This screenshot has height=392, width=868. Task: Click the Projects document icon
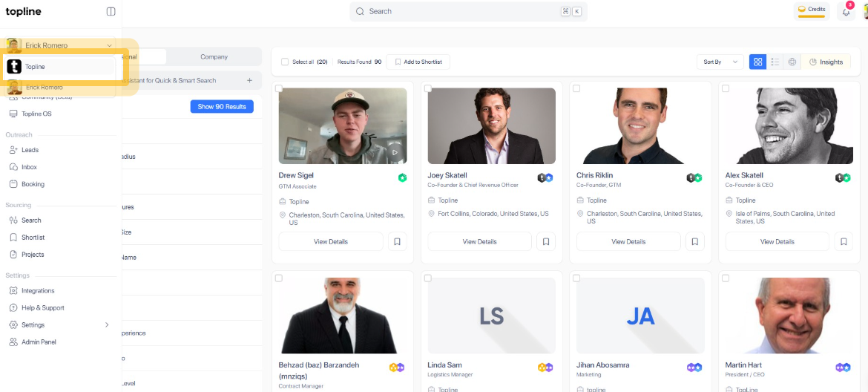click(14, 255)
